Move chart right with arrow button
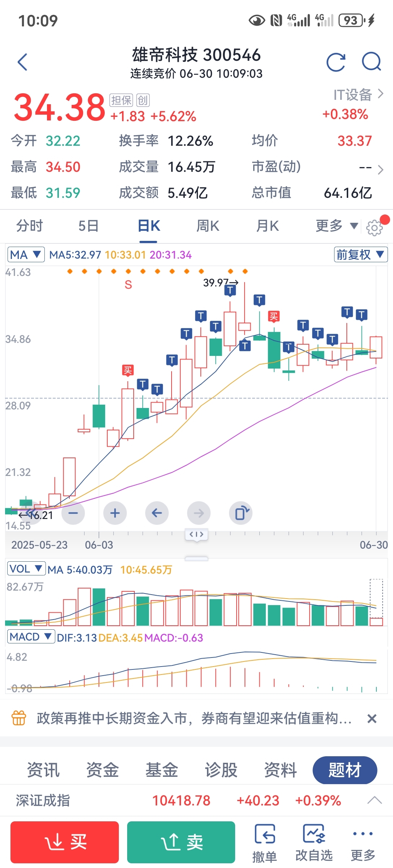 [x=199, y=513]
